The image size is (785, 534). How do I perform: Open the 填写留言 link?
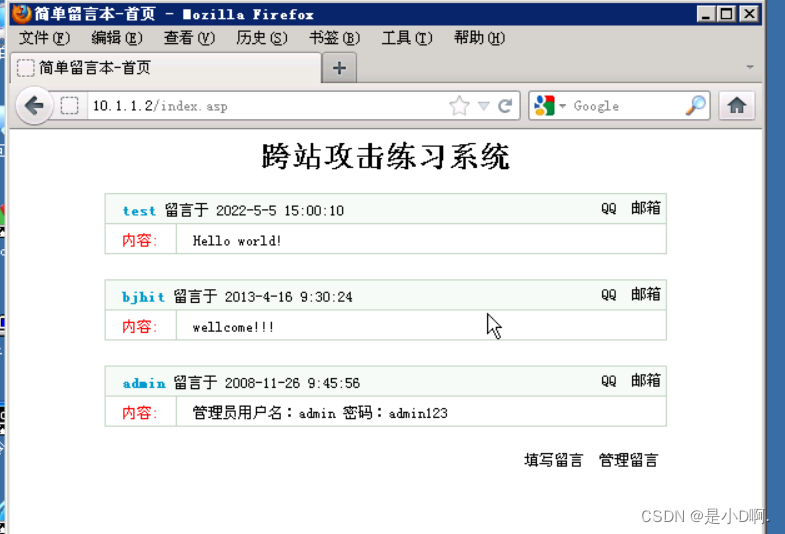554,460
